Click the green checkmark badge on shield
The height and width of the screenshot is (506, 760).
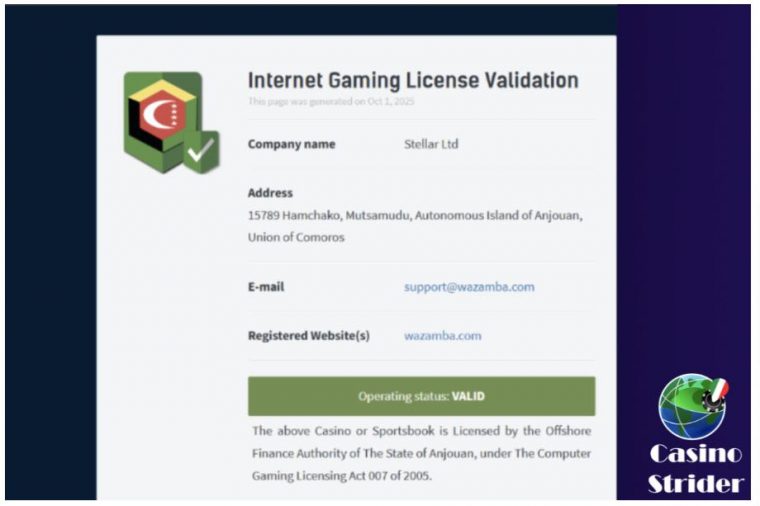point(201,152)
